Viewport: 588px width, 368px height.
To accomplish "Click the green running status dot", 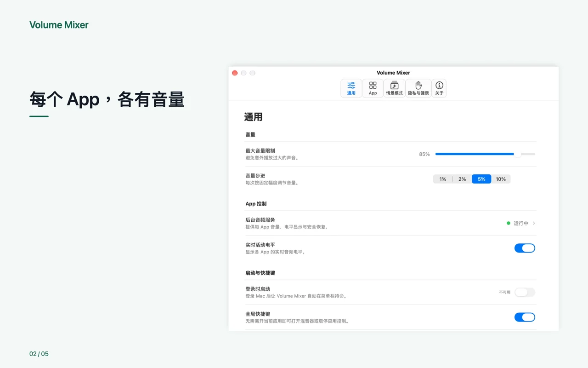I will [x=509, y=223].
